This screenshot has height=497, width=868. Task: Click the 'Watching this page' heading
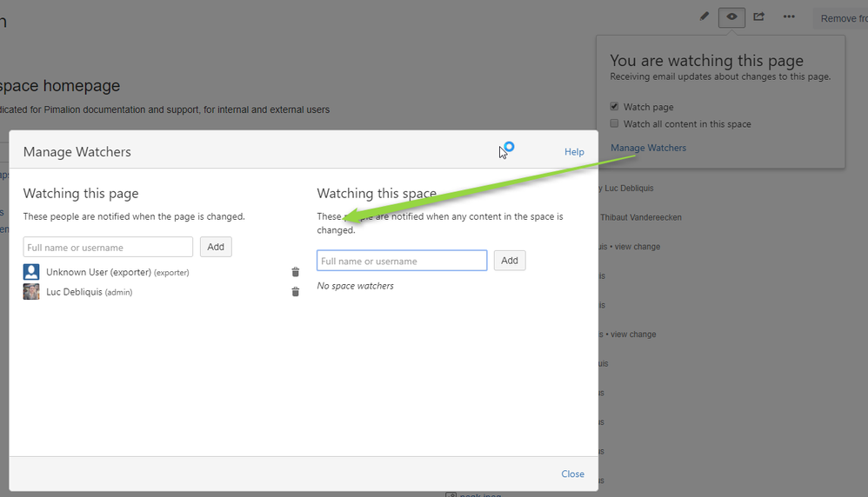81,194
